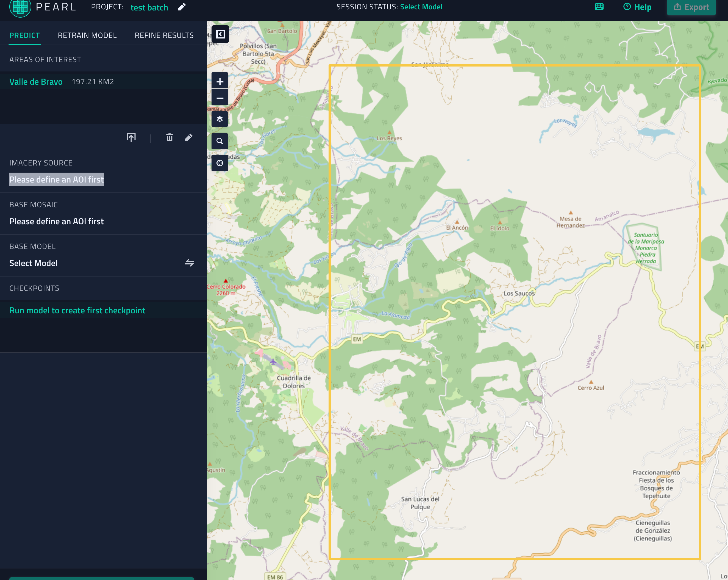
Task: Zoom in on the map
Action: pyautogui.click(x=220, y=81)
